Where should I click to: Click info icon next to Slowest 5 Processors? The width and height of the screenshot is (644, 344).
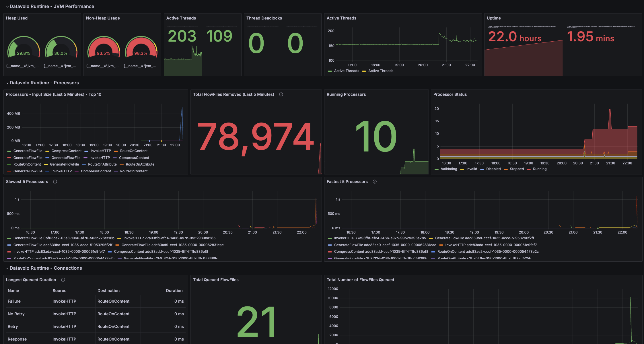click(55, 182)
